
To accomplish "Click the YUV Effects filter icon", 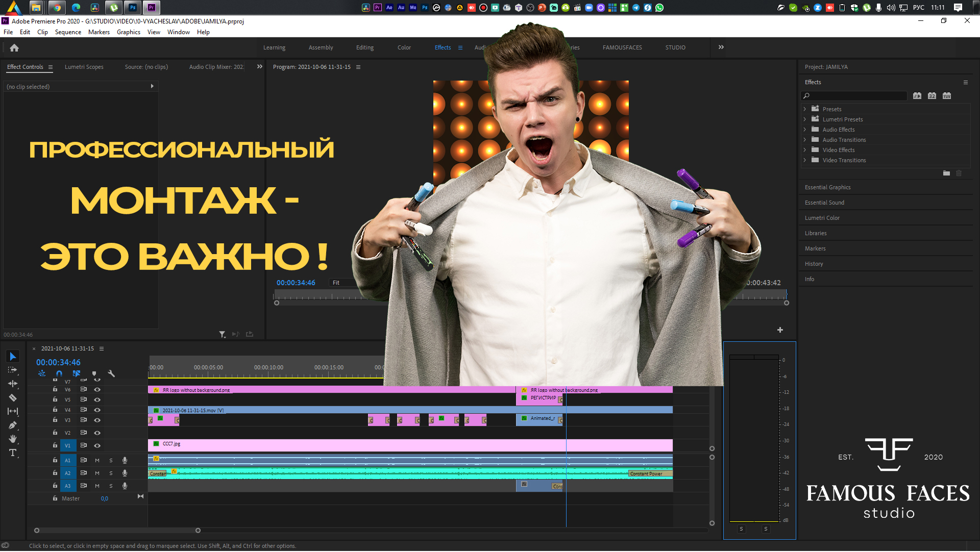I will tap(947, 96).
